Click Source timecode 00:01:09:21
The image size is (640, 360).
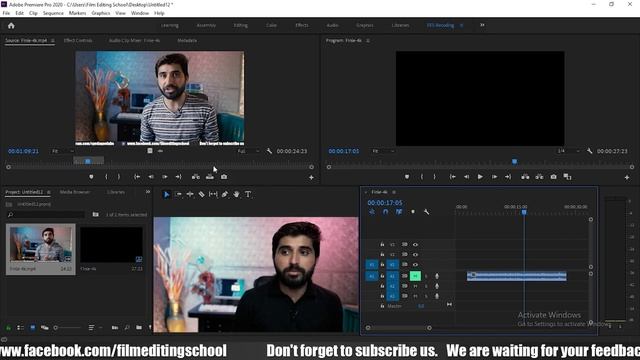[x=23, y=151]
